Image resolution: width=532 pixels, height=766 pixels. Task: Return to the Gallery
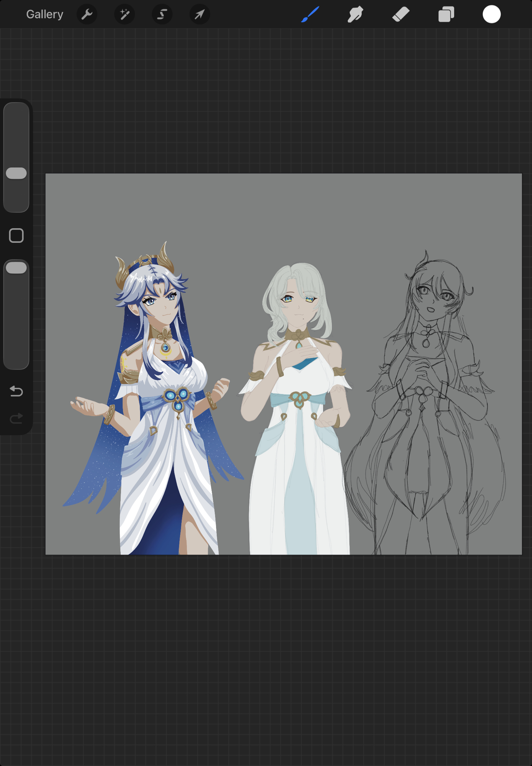coord(44,15)
